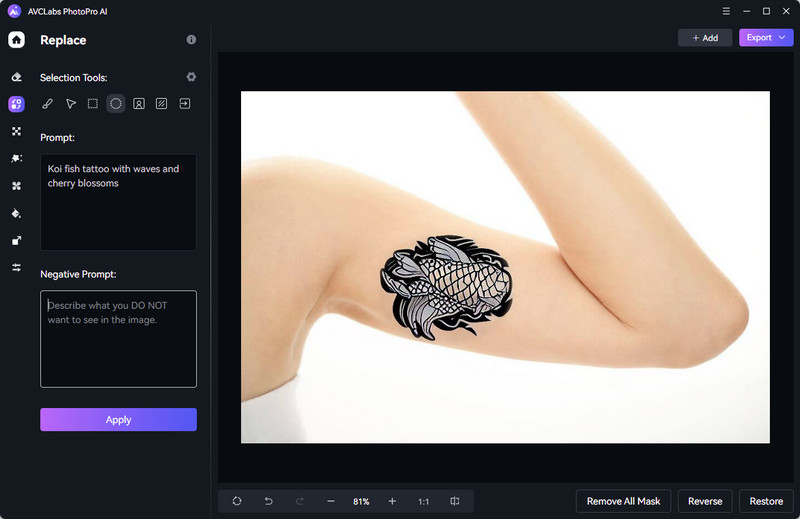This screenshot has width=800, height=519.
Task: Show Replace feature info
Action: pyautogui.click(x=191, y=40)
